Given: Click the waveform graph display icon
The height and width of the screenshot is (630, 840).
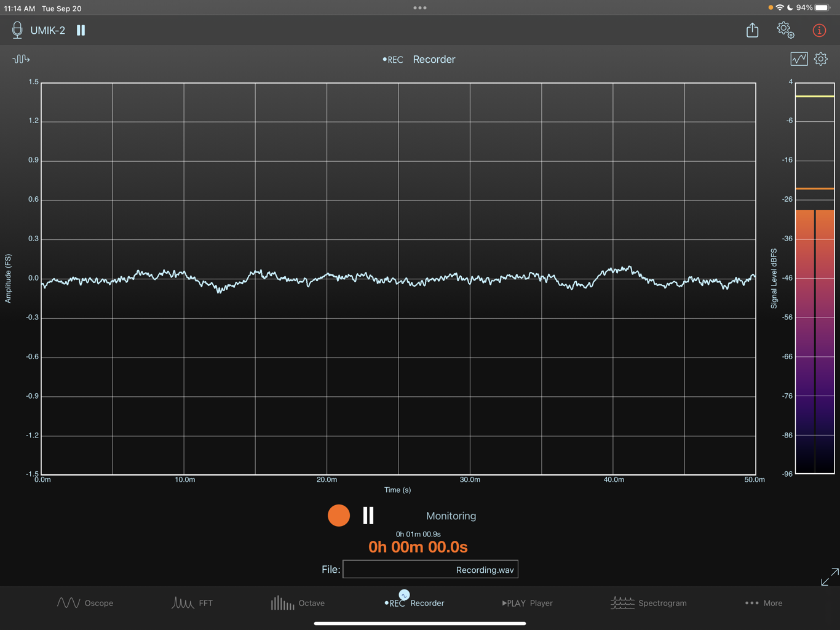Looking at the screenshot, I should (799, 58).
